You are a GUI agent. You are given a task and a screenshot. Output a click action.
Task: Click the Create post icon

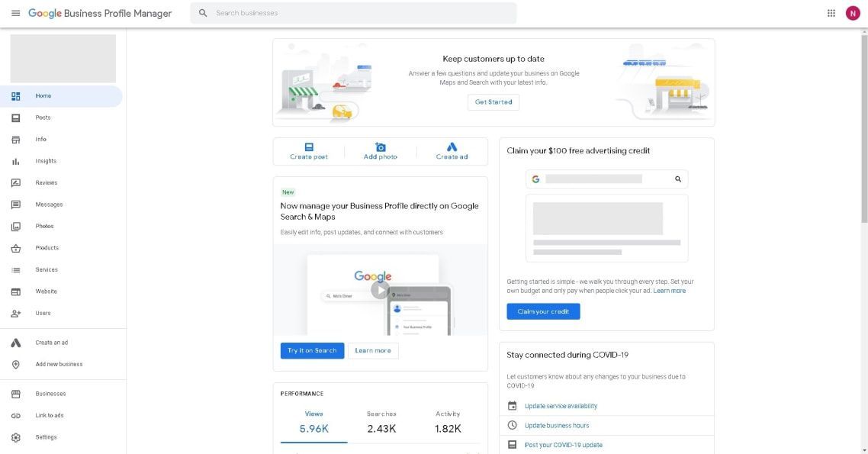pos(309,147)
